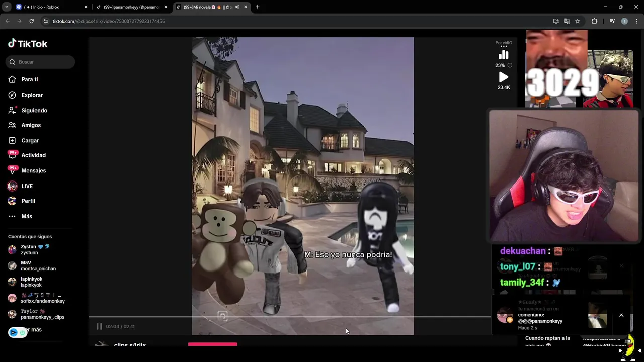Image resolution: width=644 pixels, height=362 pixels.
Task: Open Cargar upload page
Action: [x=30, y=141]
